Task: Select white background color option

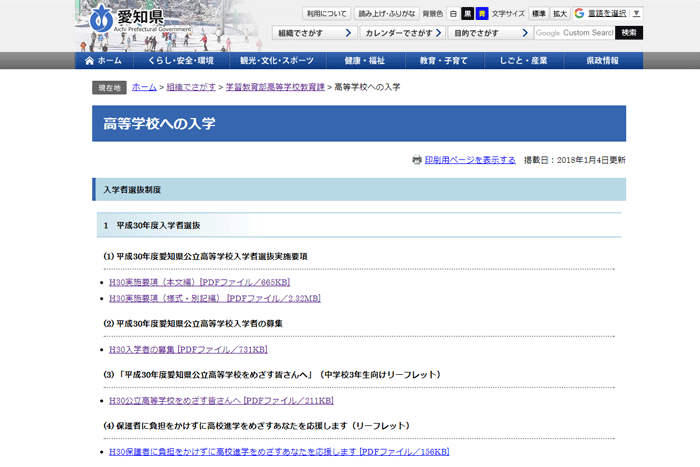Action: (x=453, y=14)
